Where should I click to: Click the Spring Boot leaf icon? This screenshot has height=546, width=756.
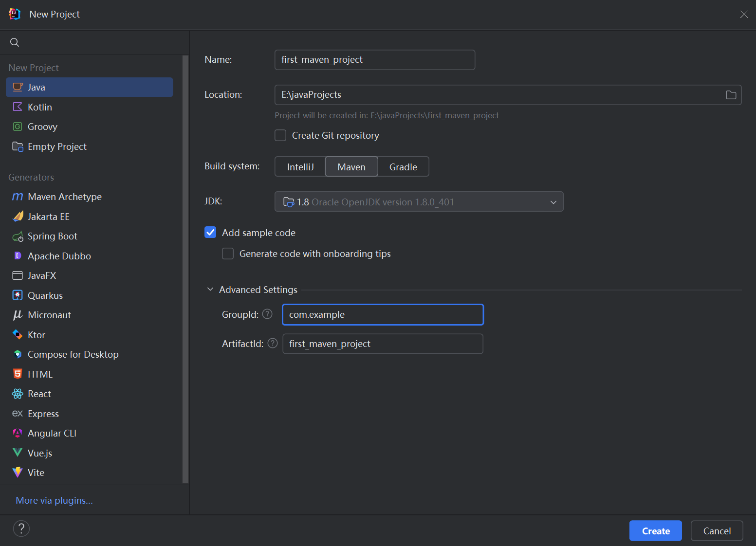(18, 237)
